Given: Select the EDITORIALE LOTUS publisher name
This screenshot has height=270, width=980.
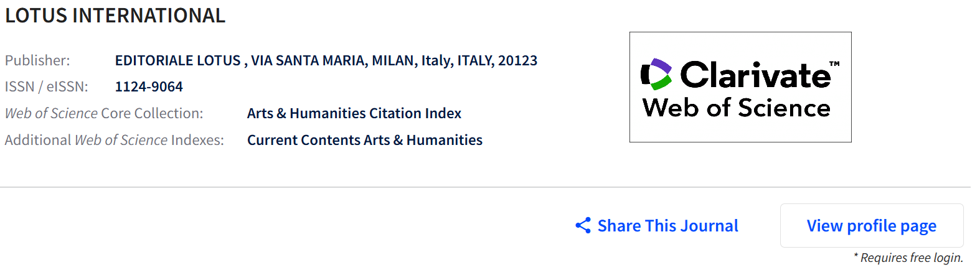Looking at the screenshot, I should [x=177, y=60].
